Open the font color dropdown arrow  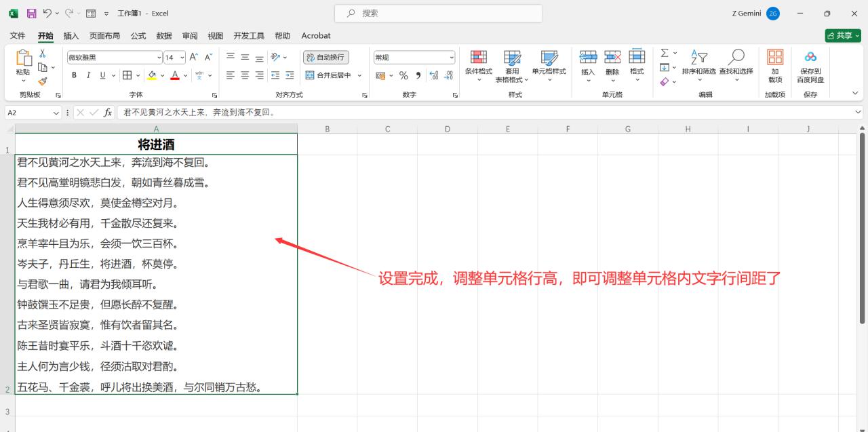click(185, 75)
